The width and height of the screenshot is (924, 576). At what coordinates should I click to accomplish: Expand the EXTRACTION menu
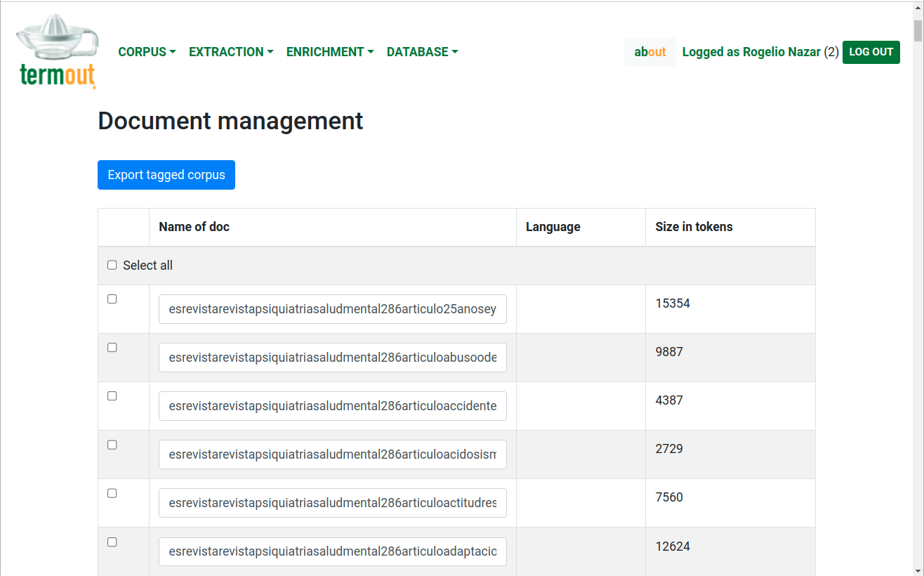coord(231,52)
